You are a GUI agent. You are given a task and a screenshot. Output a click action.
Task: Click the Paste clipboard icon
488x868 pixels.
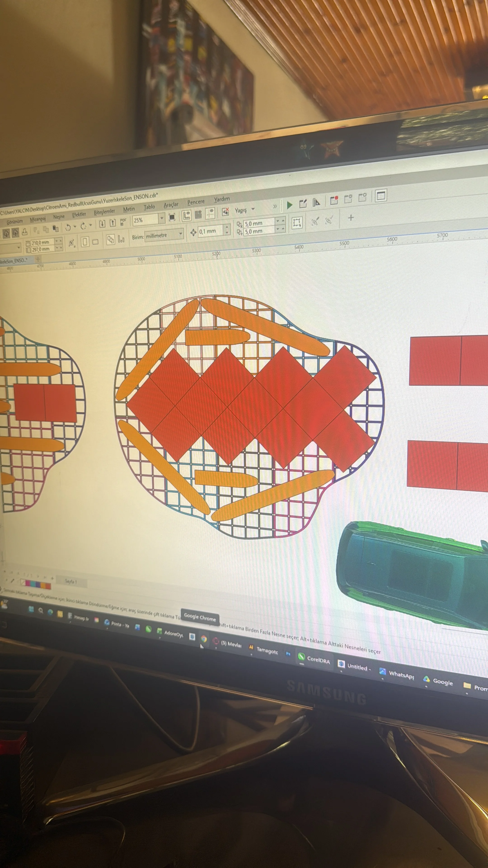(56, 229)
